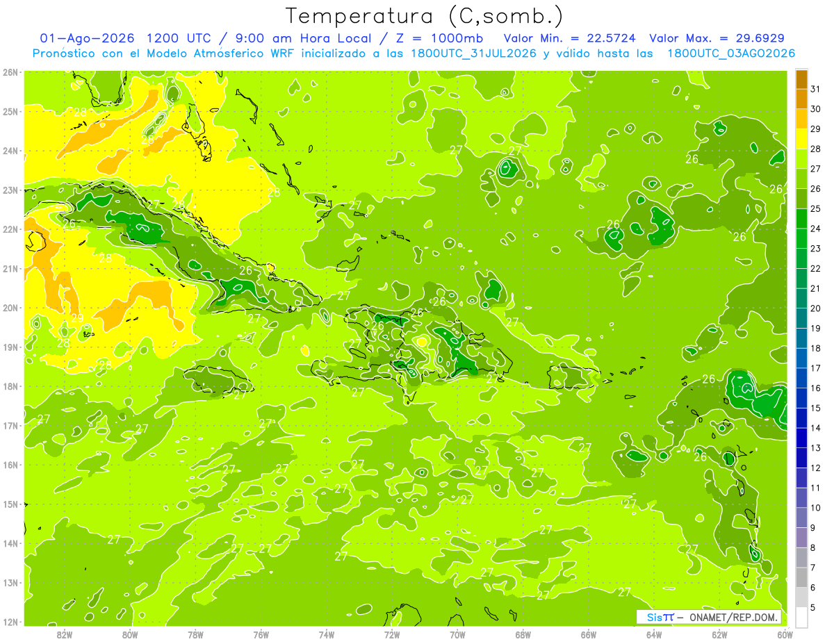Click the 20N latitude axis label
Viewport: 834px width, 644px height.
(x=10, y=308)
